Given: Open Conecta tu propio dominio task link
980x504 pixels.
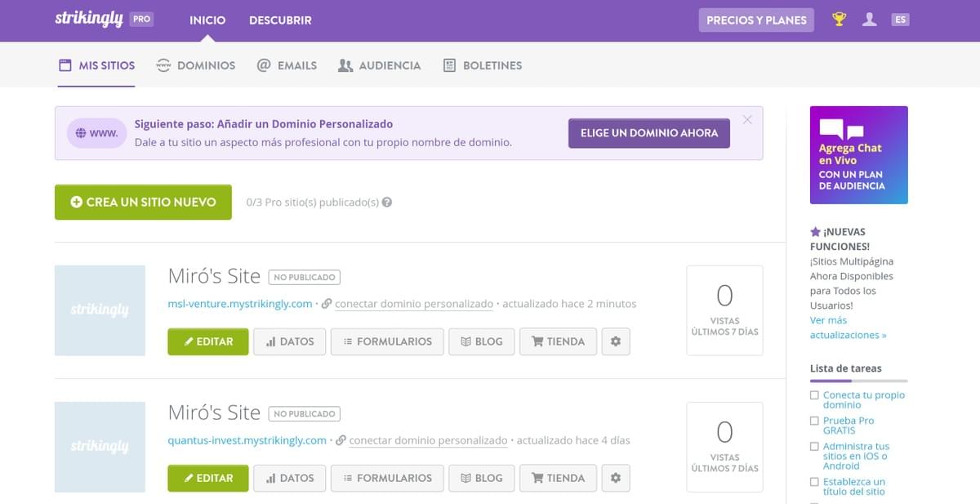Looking at the screenshot, I should (x=864, y=400).
